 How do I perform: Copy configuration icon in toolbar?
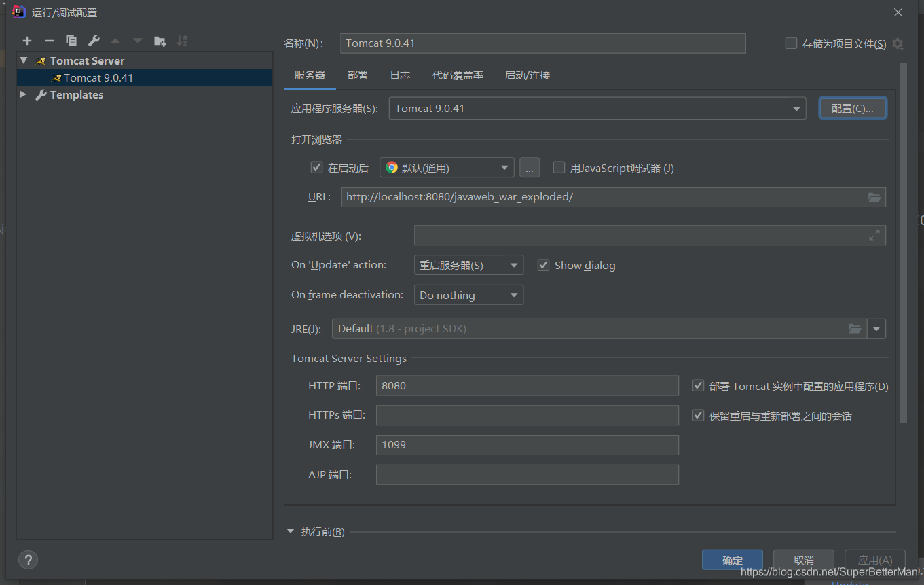[x=71, y=41]
